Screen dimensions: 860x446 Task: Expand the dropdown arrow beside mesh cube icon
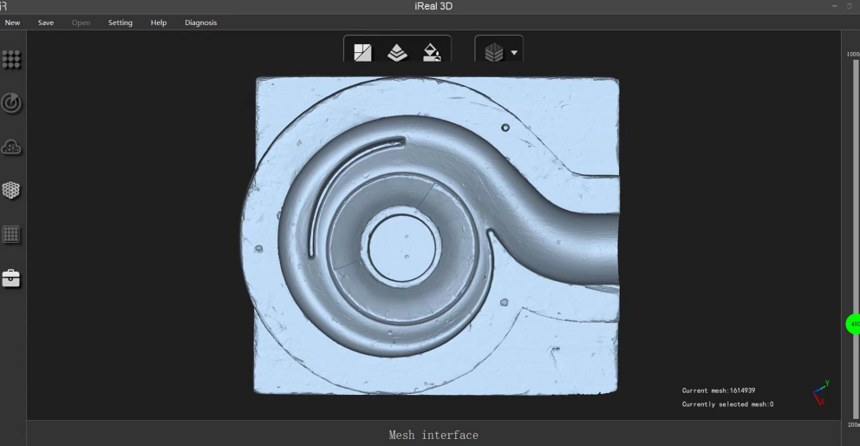tap(514, 53)
